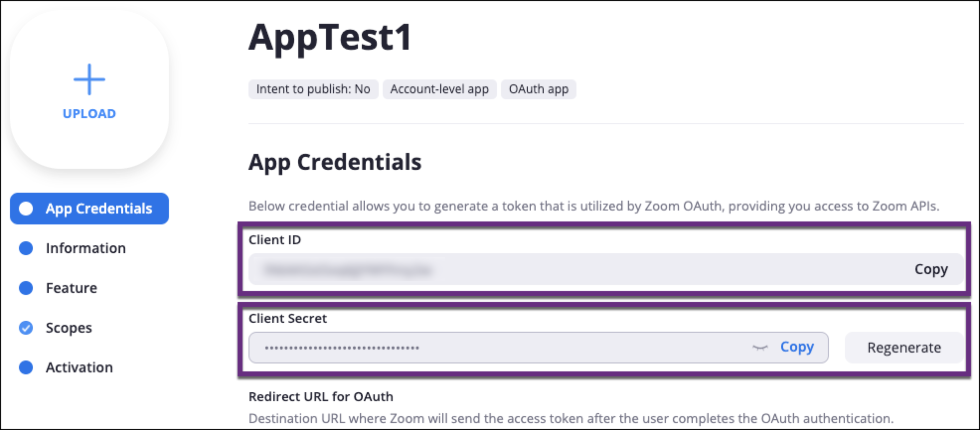Select the App Credentials sidebar icon

(26, 209)
